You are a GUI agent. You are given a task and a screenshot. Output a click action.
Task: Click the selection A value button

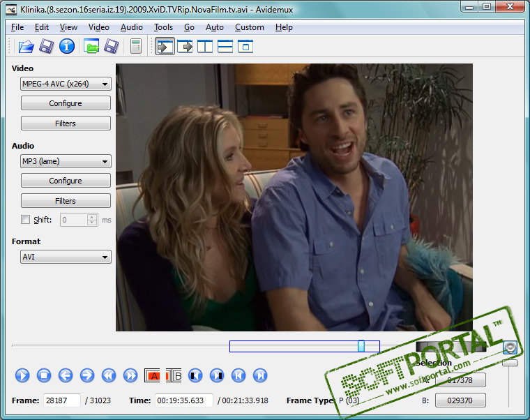(460, 380)
